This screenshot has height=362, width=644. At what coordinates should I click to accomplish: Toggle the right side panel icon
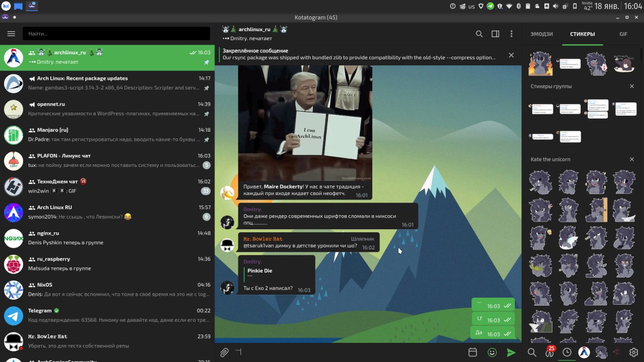pos(495,34)
